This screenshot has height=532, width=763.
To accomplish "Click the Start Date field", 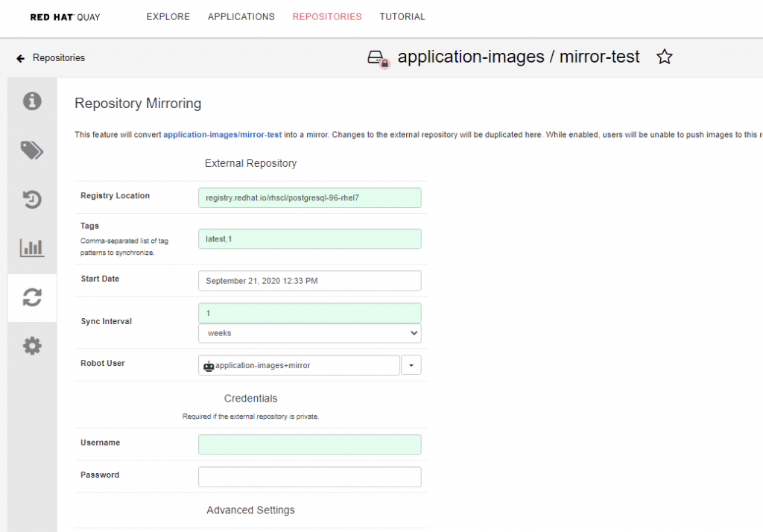I will (309, 280).
